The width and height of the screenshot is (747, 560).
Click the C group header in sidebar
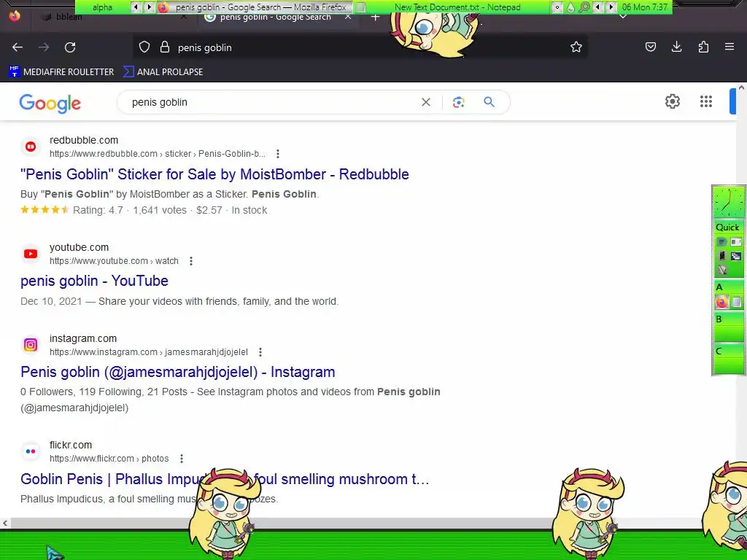click(x=729, y=351)
